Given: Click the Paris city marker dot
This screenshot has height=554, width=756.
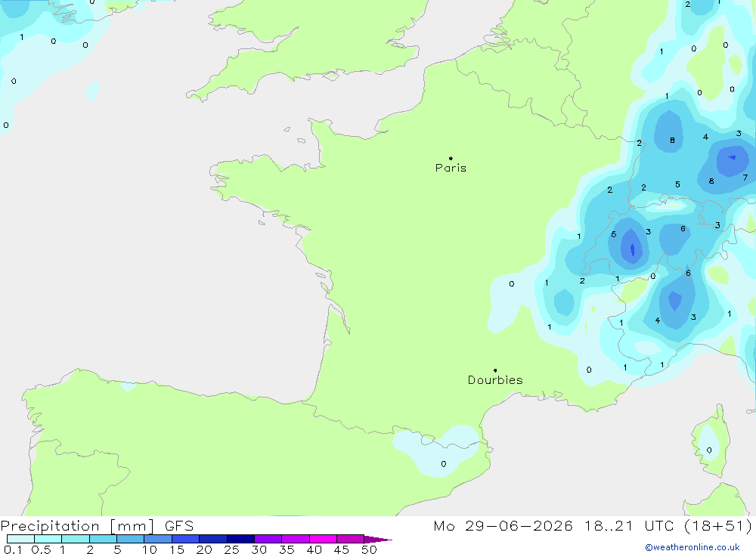Looking at the screenshot, I should coord(451,158).
